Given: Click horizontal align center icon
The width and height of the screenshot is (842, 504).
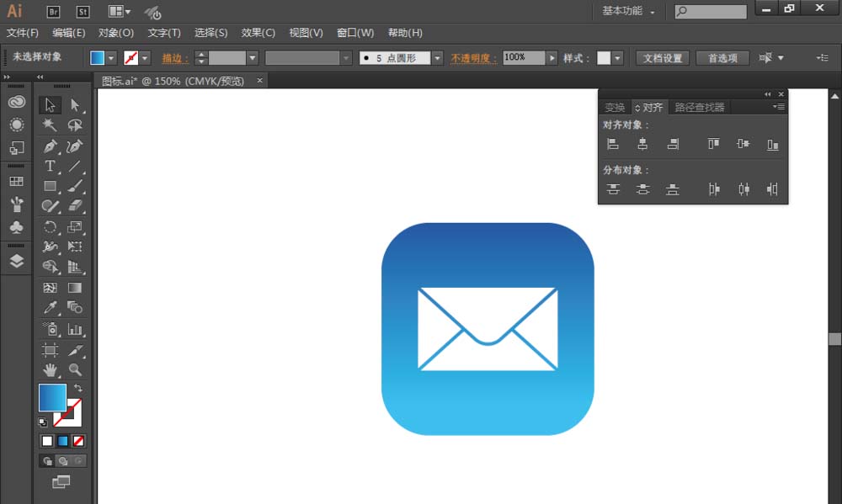Looking at the screenshot, I should point(642,144).
